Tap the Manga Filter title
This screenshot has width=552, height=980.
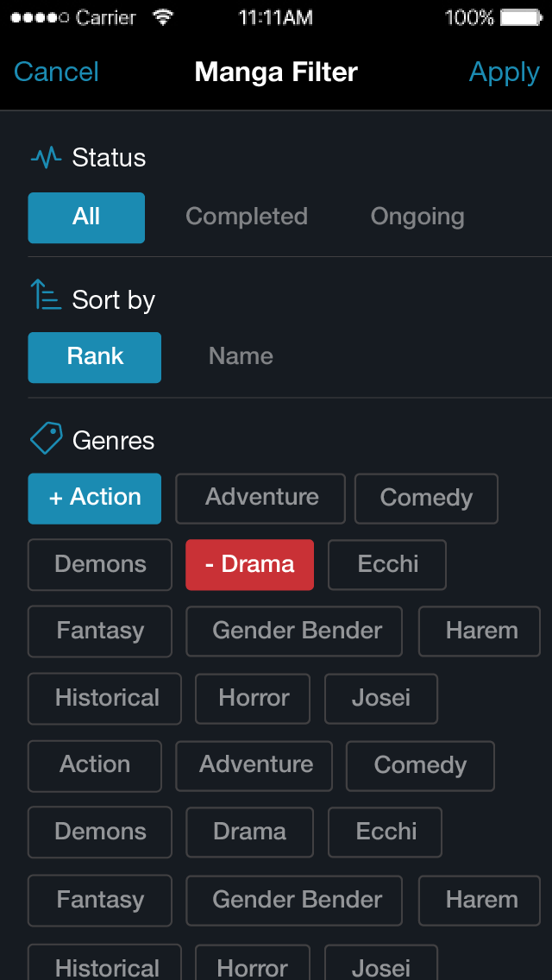[x=276, y=72]
